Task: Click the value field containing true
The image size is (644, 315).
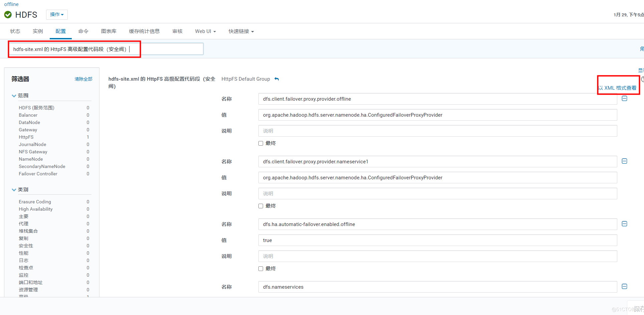Action: (x=438, y=240)
